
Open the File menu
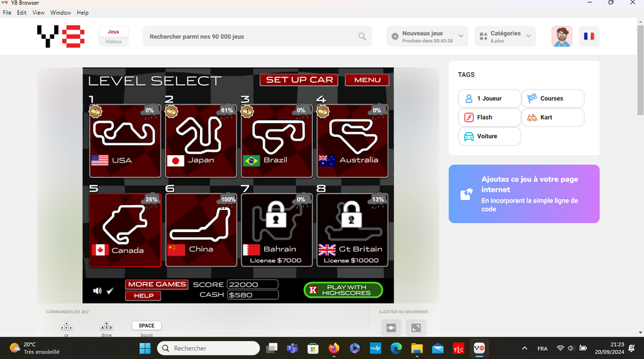point(7,13)
